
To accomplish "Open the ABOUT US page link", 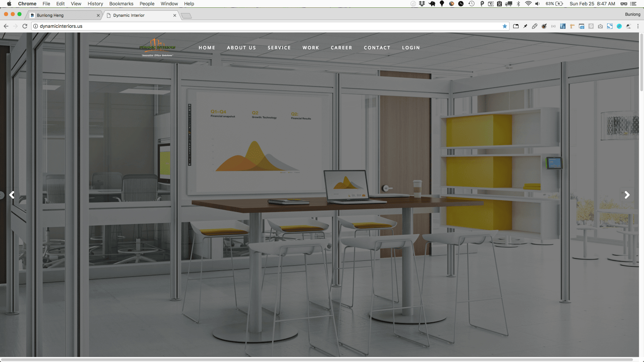I will click(x=241, y=48).
